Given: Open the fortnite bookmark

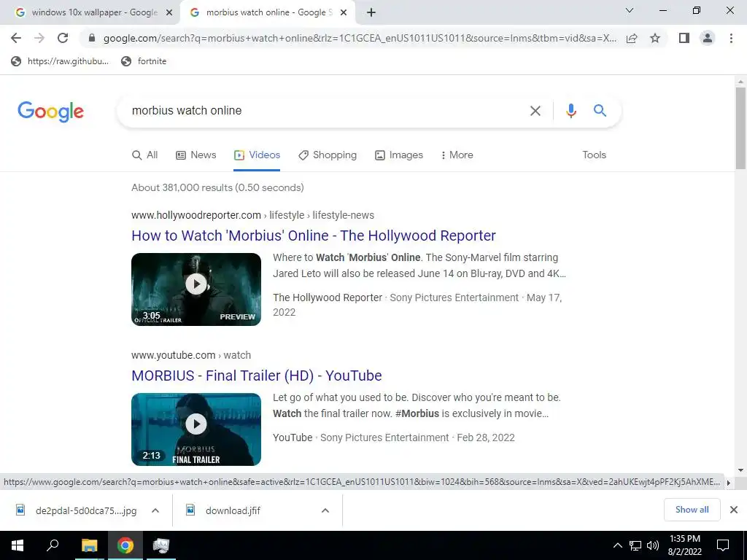Looking at the screenshot, I should [x=144, y=61].
